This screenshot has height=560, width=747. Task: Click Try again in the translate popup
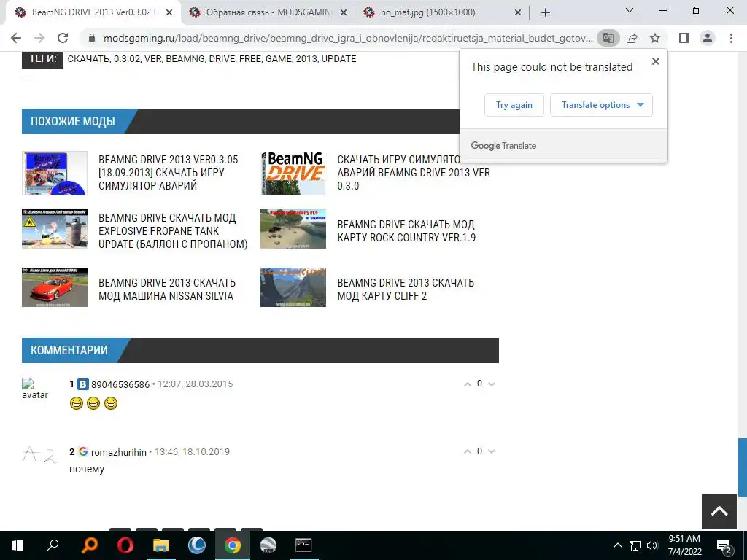(x=514, y=105)
